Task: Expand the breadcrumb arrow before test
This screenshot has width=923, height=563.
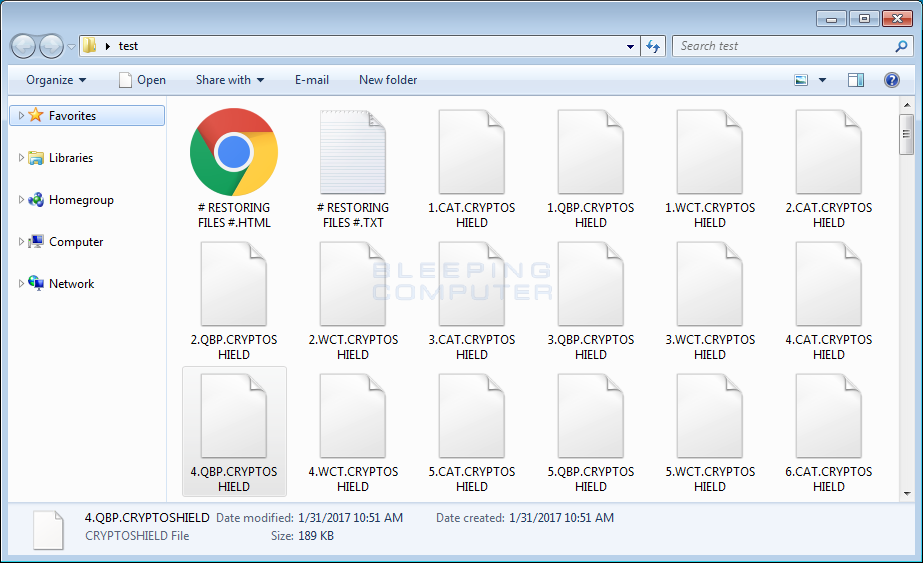Action: [108, 46]
